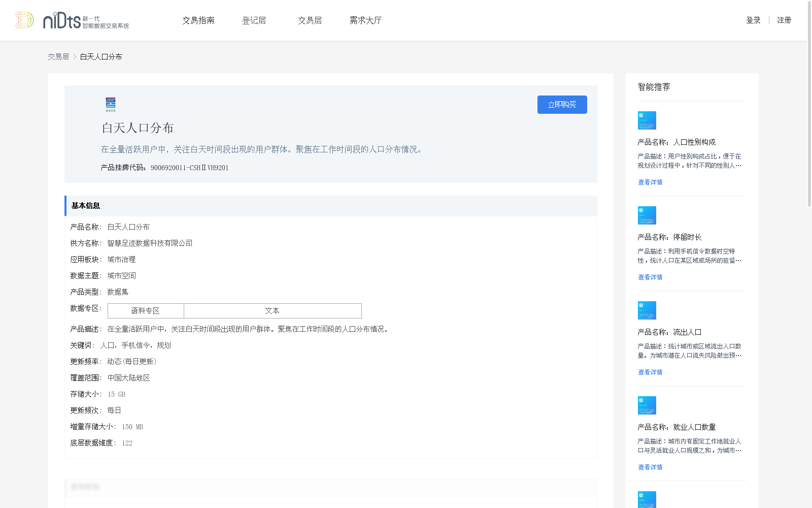Open thumbnail for 人口性别构成 recommendation
Screen dimensions: 812x508
[x=647, y=120]
